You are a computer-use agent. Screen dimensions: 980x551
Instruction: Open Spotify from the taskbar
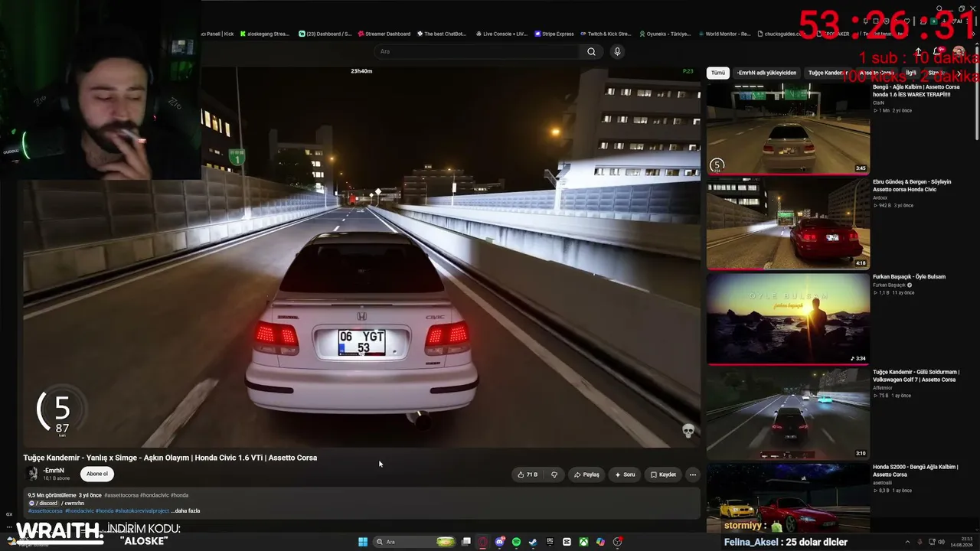pos(516,542)
